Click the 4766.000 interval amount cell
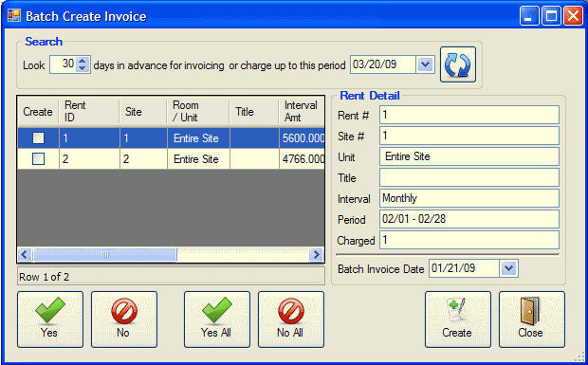Image resolution: width=588 pixels, height=365 pixels. pyautogui.click(x=302, y=159)
